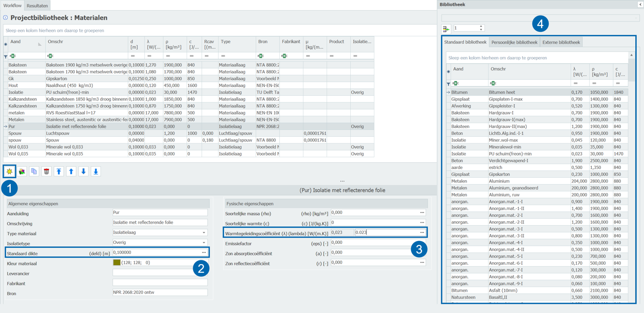644x313 pixels.
Task: Switch to the Resultaten tab
Action: pos(37,6)
